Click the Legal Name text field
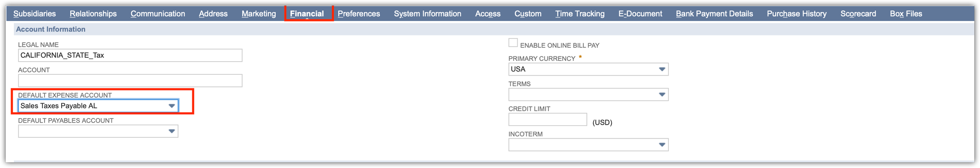The image size is (980, 168). [x=130, y=56]
